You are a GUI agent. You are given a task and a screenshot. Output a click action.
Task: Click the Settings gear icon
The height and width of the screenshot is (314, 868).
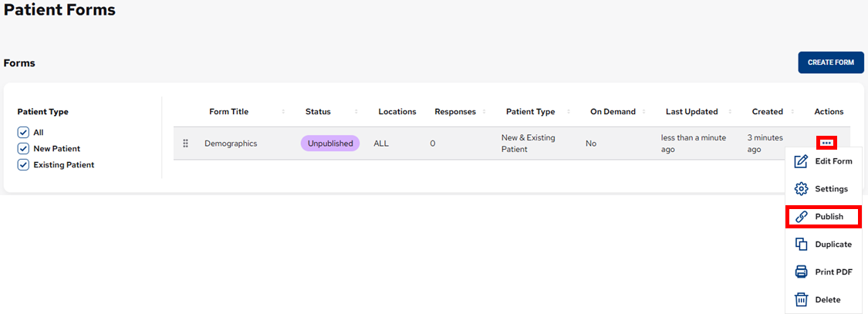coord(801,189)
